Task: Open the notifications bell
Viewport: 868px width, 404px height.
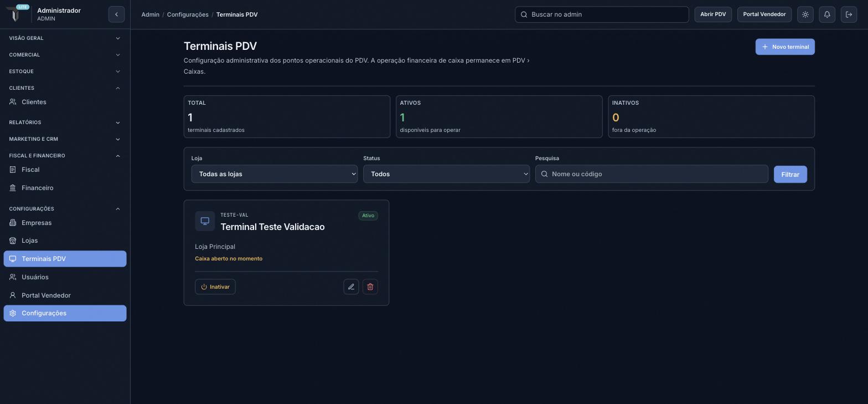Action: pos(827,14)
